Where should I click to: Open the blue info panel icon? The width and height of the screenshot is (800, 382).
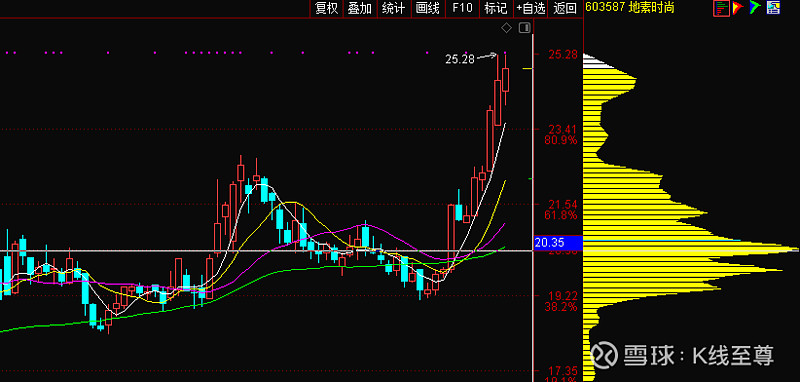click(x=773, y=7)
